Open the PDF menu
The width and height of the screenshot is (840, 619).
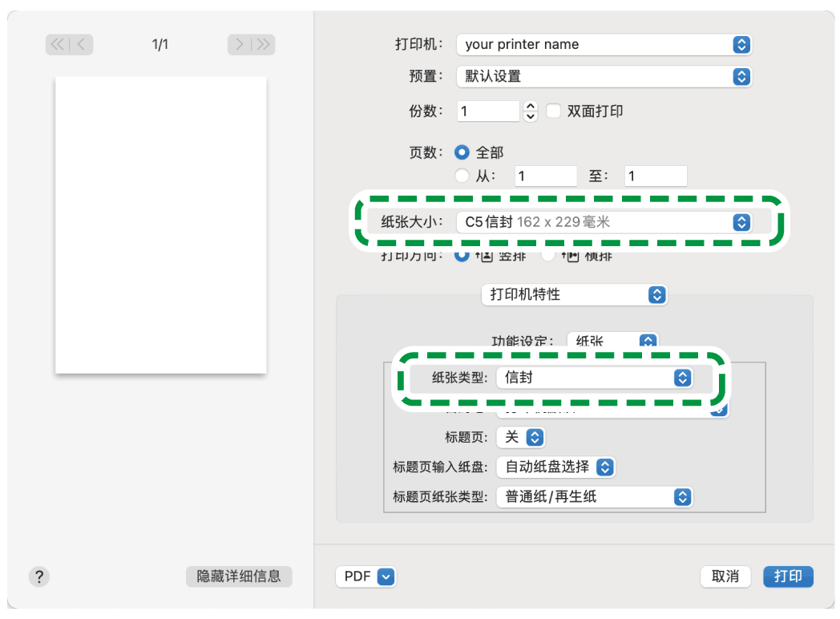tap(365, 577)
